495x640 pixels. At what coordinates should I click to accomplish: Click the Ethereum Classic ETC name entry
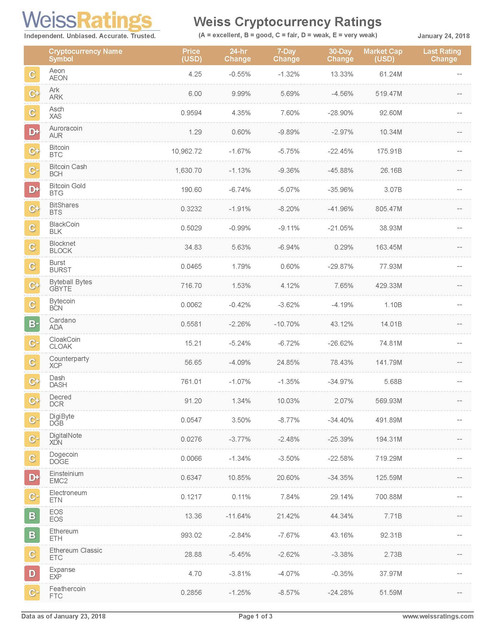(75, 554)
